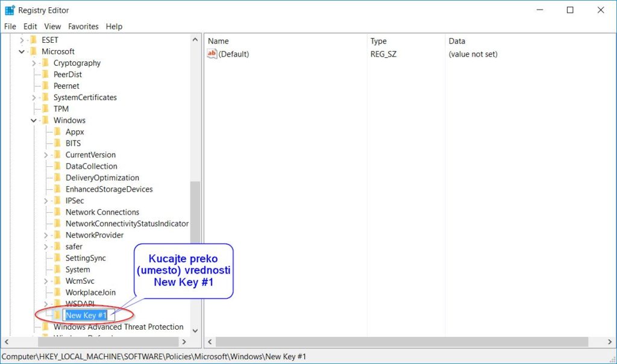Expand the SystemCertificates key
This screenshot has width=617, height=364.
[x=34, y=98]
